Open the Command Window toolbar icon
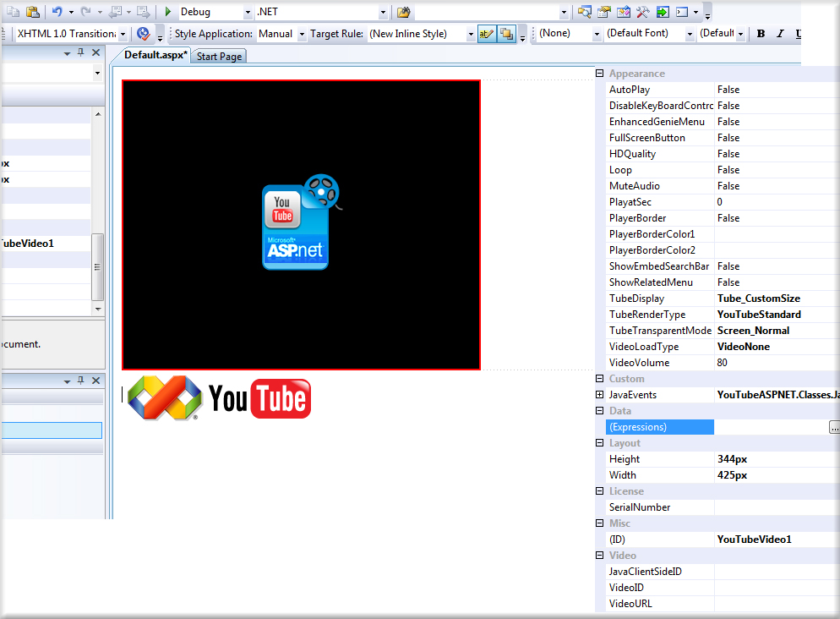Viewport: 840px width, 619px height. tap(682, 12)
